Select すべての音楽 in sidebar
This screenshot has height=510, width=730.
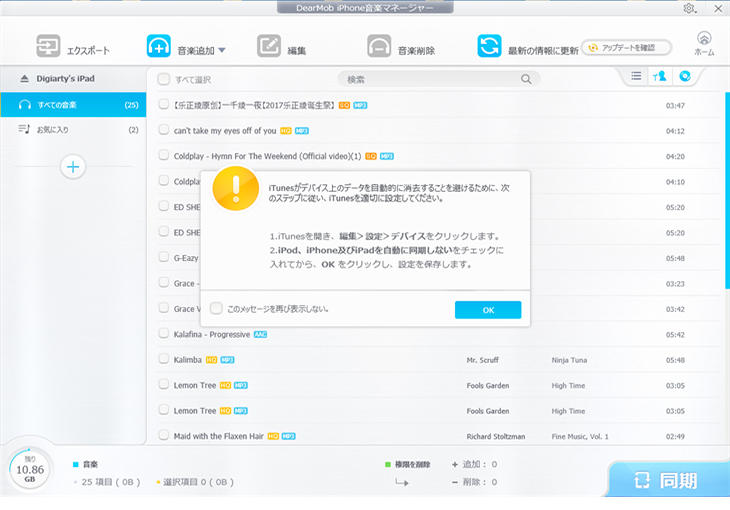[73, 105]
